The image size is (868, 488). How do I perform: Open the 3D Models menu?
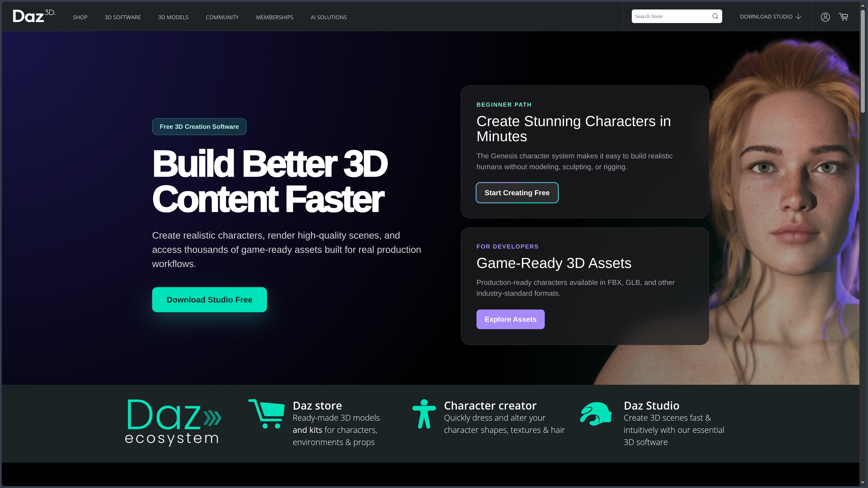tap(173, 17)
